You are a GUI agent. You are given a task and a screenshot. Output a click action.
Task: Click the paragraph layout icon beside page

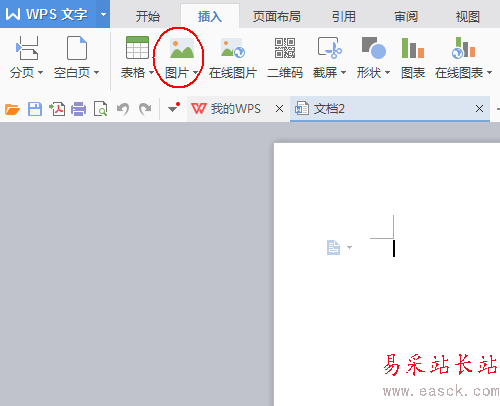[333, 248]
